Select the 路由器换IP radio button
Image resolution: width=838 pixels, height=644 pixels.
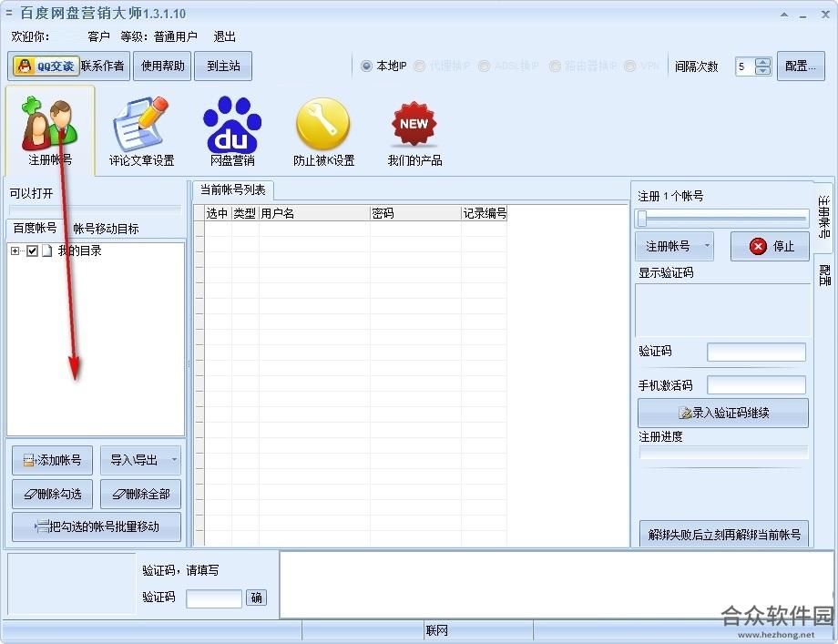pos(556,66)
